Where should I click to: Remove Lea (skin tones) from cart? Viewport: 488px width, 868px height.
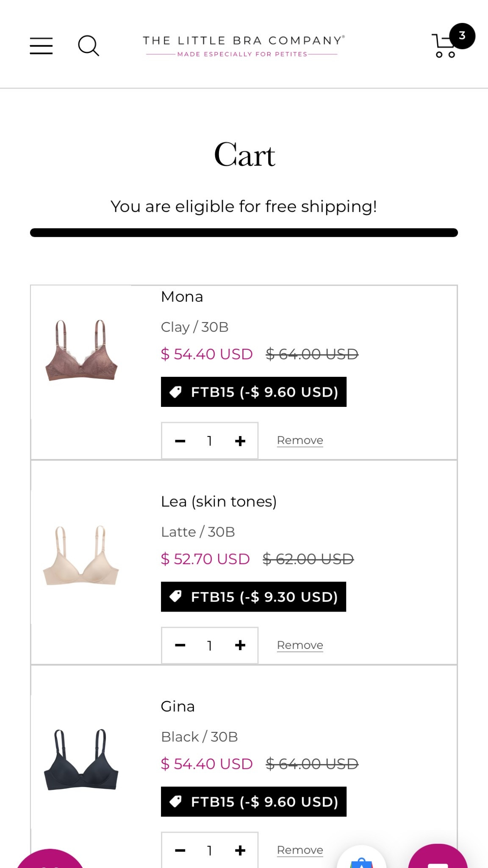pos(300,645)
